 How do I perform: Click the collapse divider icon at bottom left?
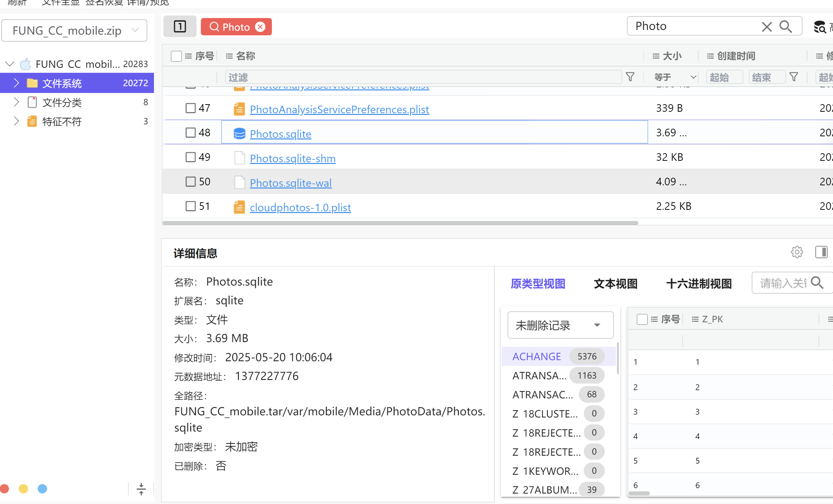[141, 489]
